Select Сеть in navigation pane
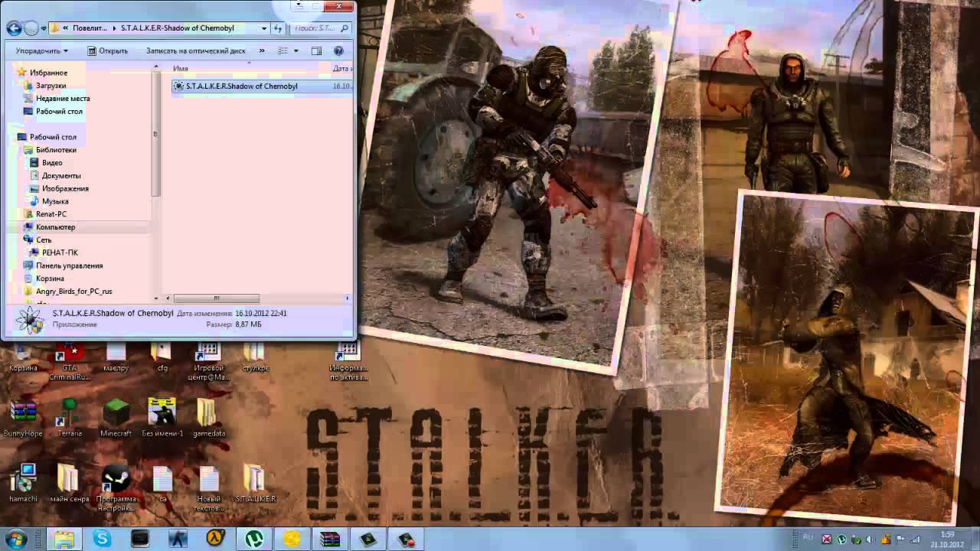The image size is (980, 551). click(44, 240)
